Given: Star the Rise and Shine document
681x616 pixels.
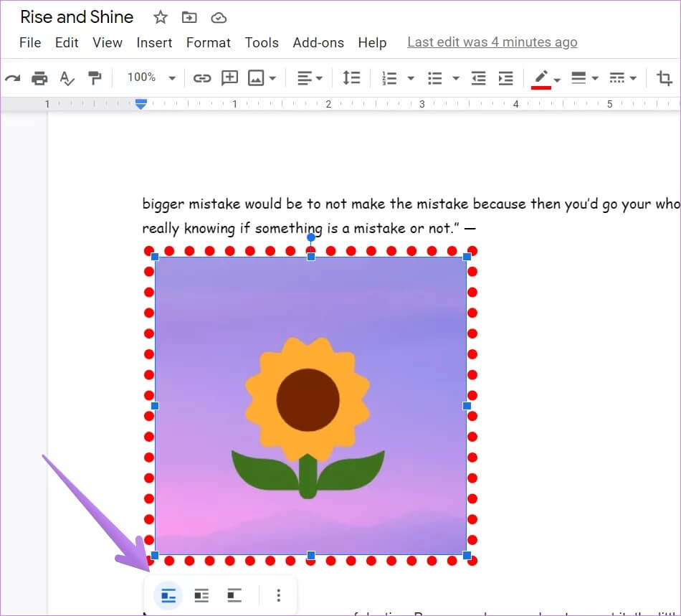Looking at the screenshot, I should 161,17.
